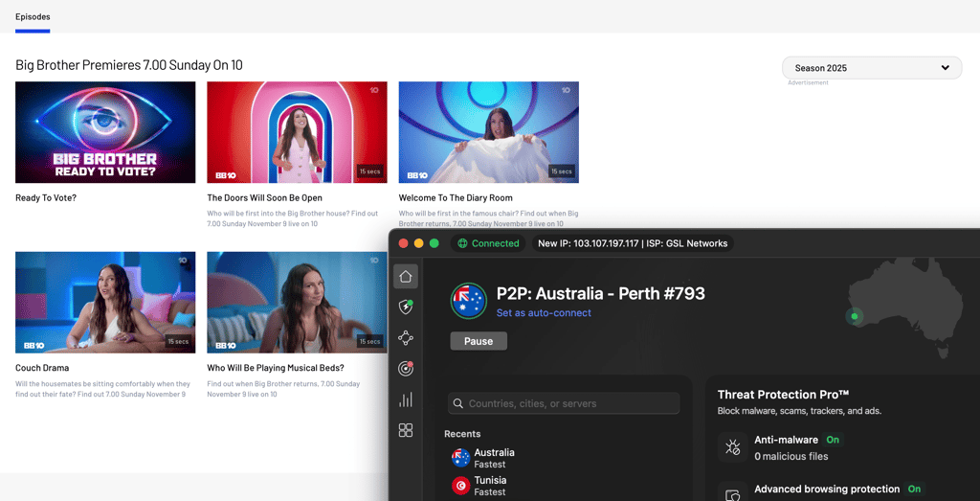Play The Doors Will Soon Be Open thumbnail
Viewport: 980px width, 501px height.
point(297,132)
